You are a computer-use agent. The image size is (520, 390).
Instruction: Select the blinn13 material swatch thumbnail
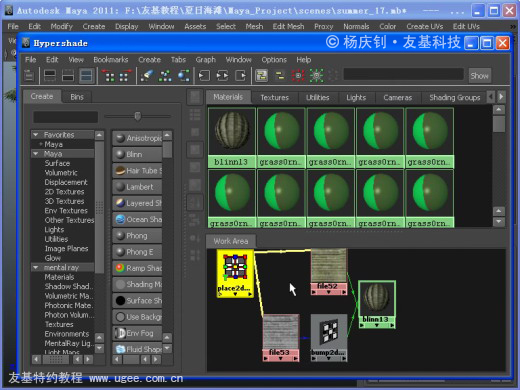[x=232, y=131]
